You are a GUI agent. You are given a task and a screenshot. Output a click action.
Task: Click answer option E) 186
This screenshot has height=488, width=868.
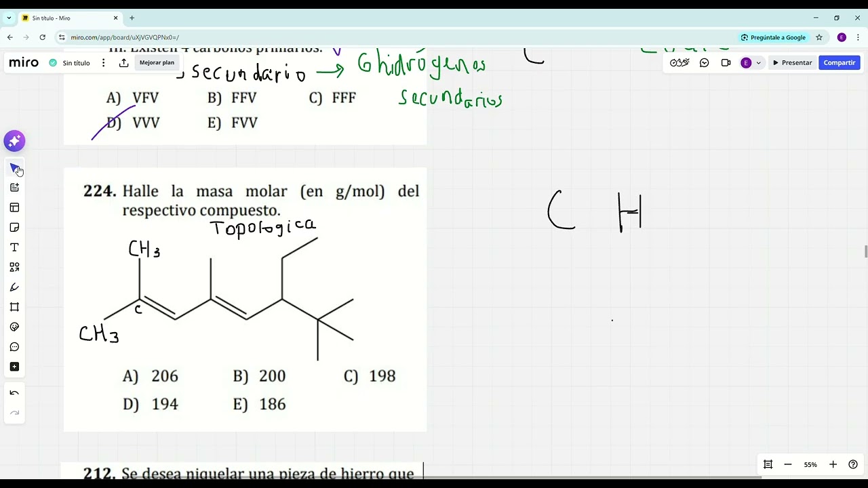tap(259, 405)
